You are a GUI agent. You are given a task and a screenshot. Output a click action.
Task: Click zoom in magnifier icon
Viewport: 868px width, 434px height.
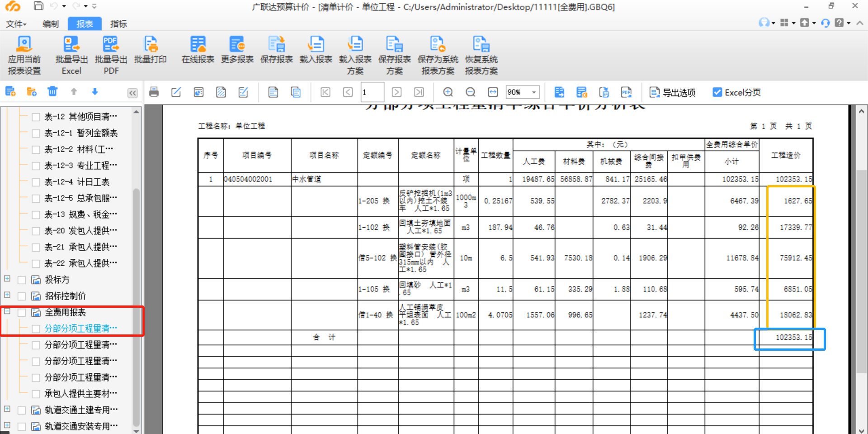[x=448, y=92]
